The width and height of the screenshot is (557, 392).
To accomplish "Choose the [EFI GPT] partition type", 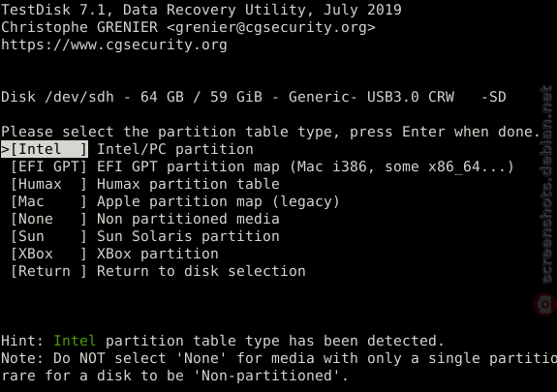I will pos(49,166).
